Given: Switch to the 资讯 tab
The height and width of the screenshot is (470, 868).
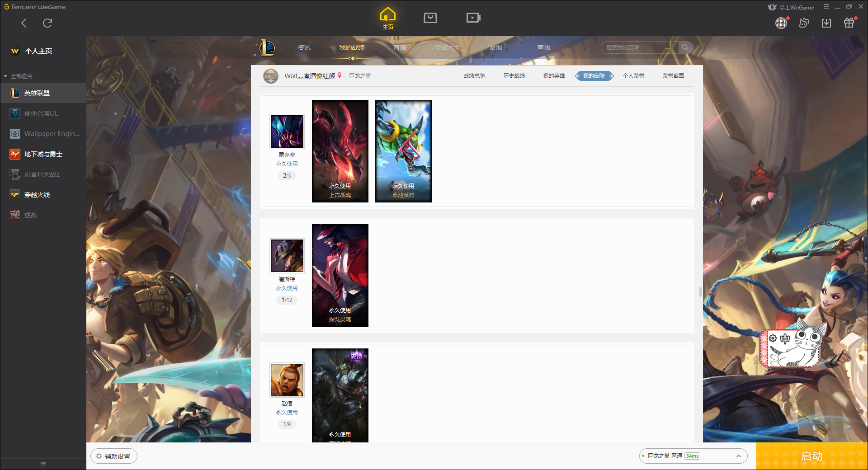Looking at the screenshot, I should coord(304,47).
